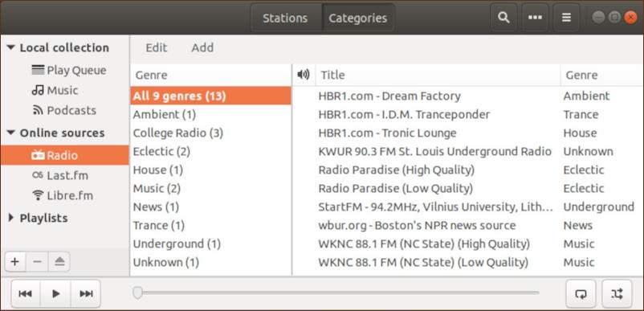Viewport: 644px width, 311px height.
Task: Click the Libre.fm wifi-style icon
Action: pos(38,195)
